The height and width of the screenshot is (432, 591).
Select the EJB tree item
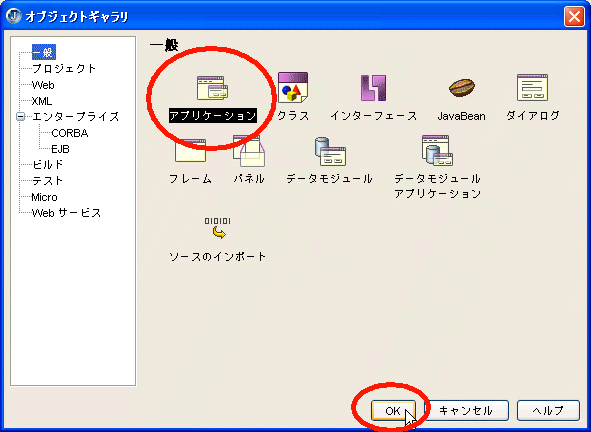click(60, 149)
